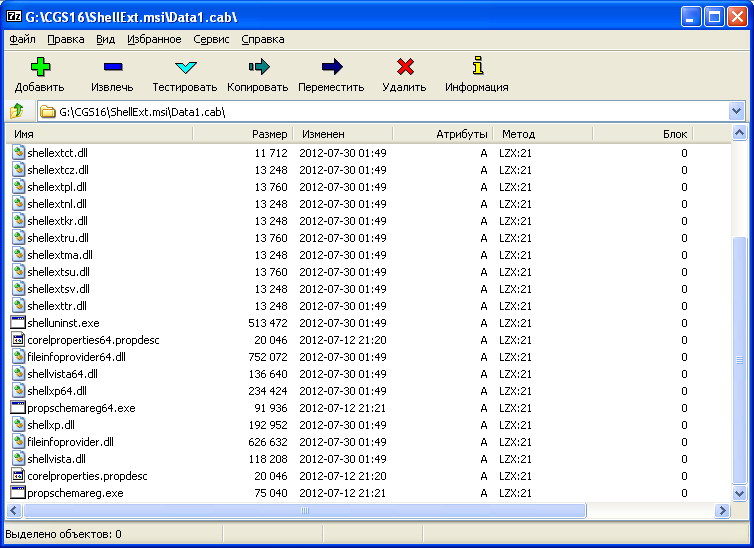Click the icon of shellvista.dll
Screen dimensions: 754x548
[x=18, y=459]
